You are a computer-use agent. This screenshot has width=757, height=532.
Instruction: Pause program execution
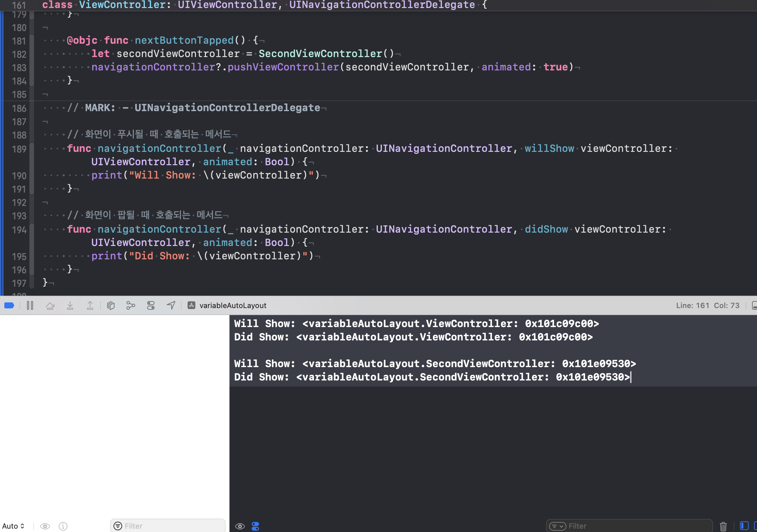pyautogui.click(x=30, y=305)
